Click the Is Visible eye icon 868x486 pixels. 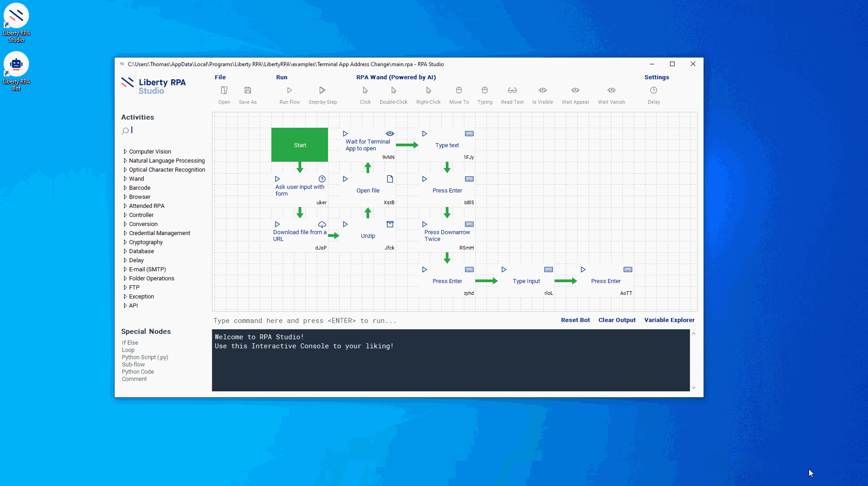(542, 91)
